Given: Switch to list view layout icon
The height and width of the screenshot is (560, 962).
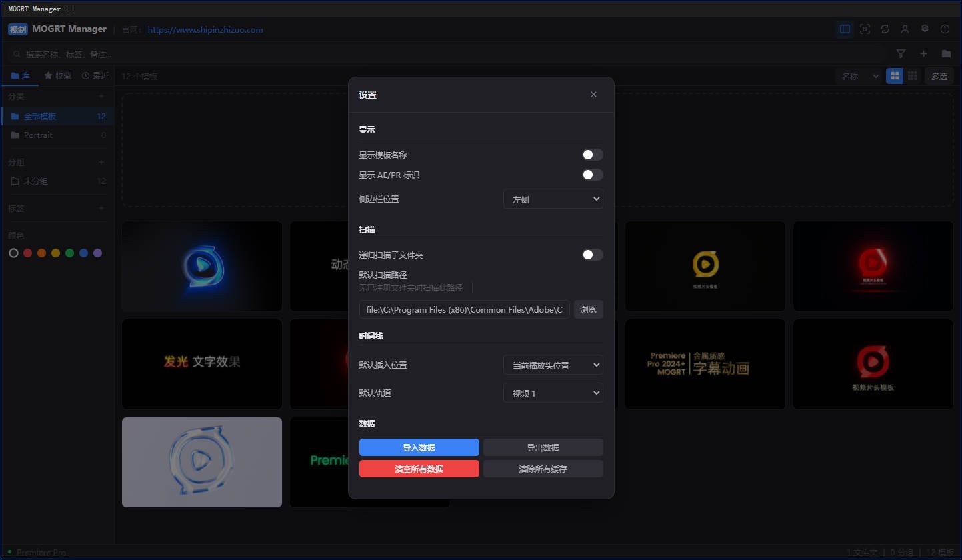Looking at the screenshot, I should click(x=912, y=75).
